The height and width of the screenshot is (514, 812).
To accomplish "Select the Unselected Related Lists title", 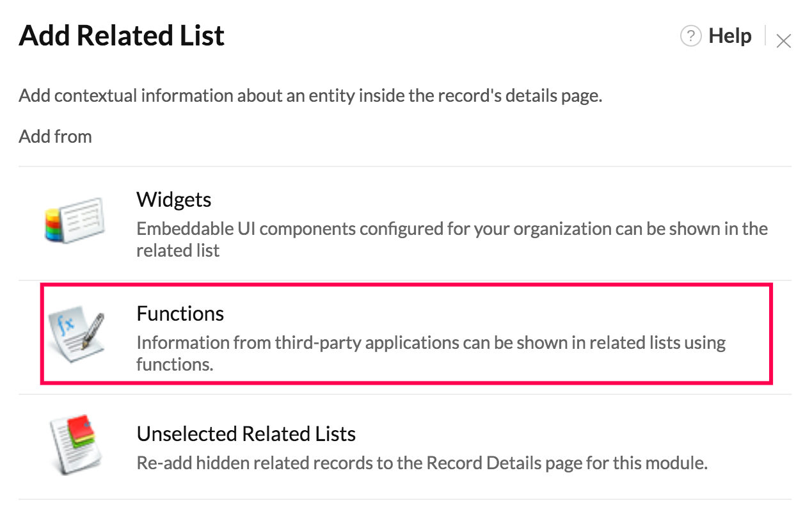I will [246, 434].
